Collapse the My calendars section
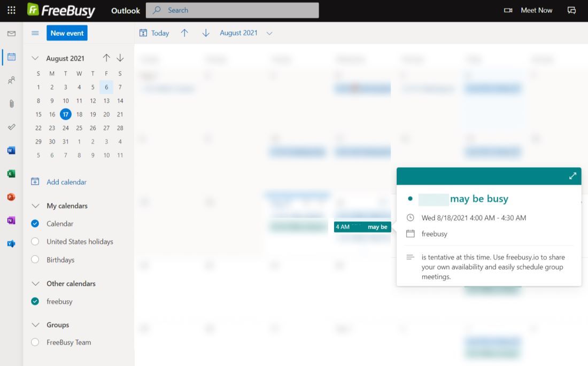The image size is (588, 366). coord(35,206)
